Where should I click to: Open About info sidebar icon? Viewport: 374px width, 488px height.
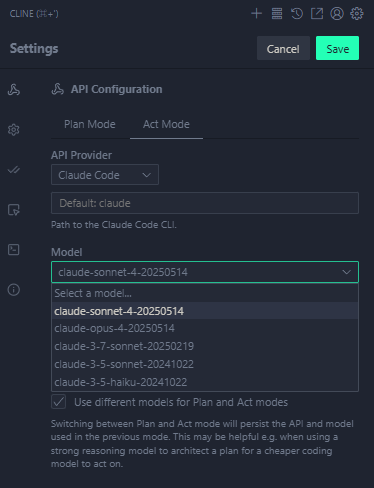click(x=14, y=290)
